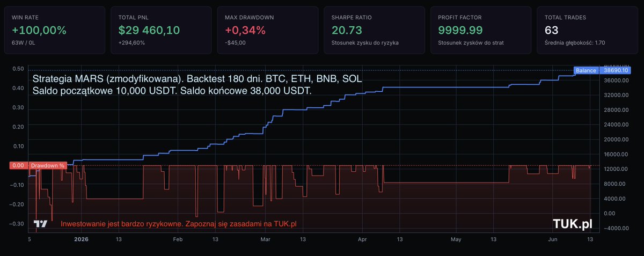Click the Apr label on time axis

363,239
